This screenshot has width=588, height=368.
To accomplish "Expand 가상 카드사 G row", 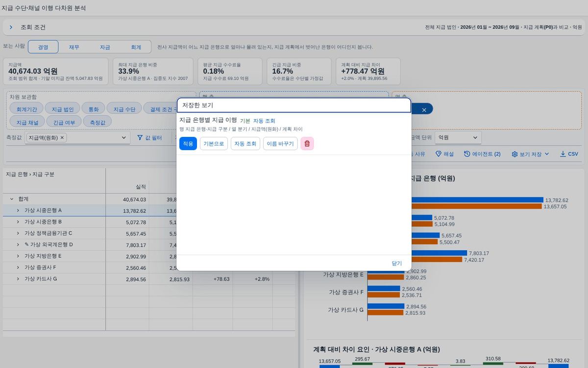I will pos(18,279).
